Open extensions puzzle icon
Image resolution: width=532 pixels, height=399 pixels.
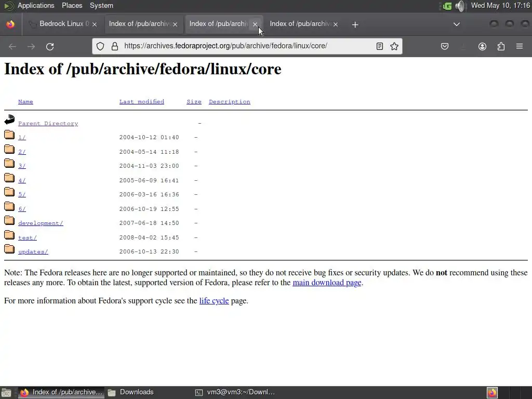(501, 46)
